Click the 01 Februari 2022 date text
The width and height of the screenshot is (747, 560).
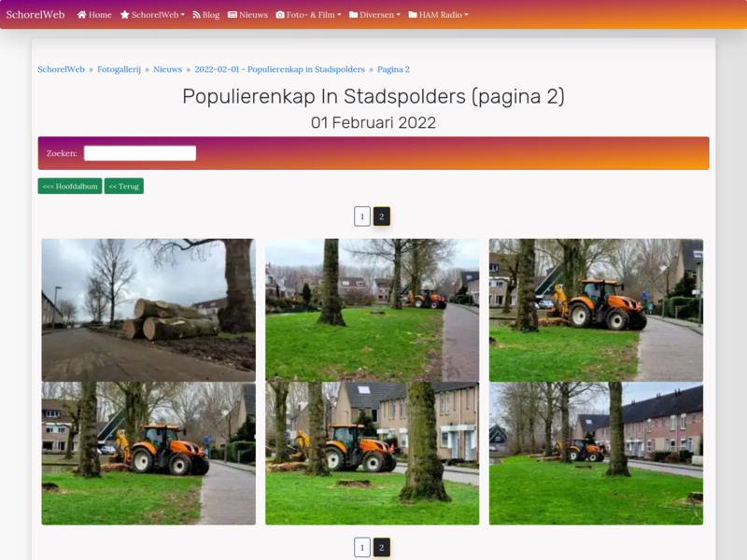[x=373, y=123]
